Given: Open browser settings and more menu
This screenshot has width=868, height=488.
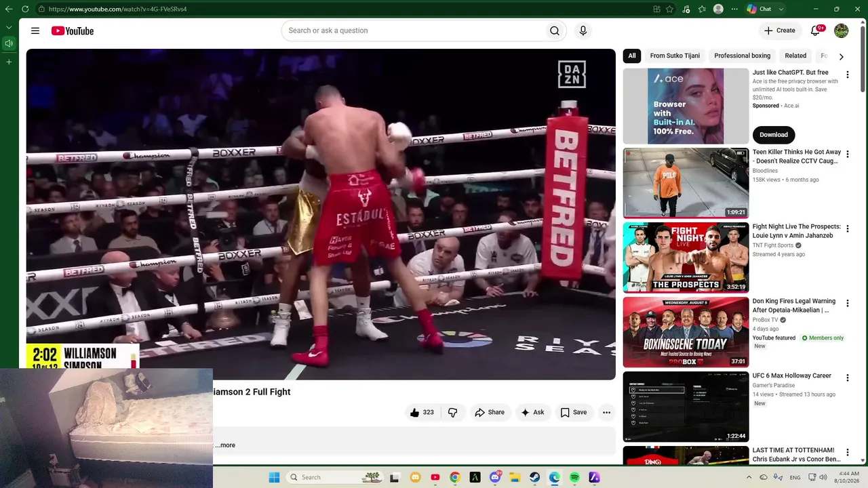Looking at the screenshot, I should pyautogui.click(x=734, y=9).
